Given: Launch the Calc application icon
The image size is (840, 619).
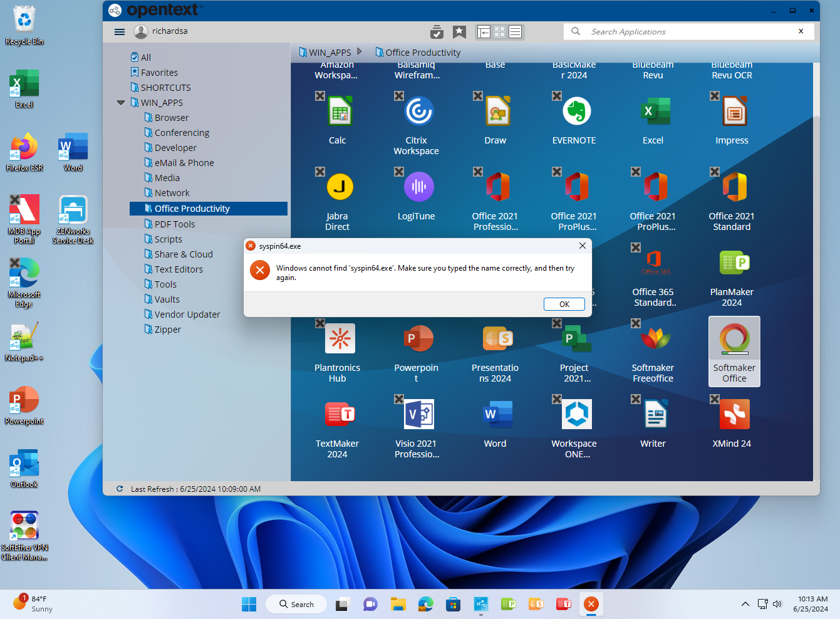Looking at the screenshot, I should click(x=340, y=112).
